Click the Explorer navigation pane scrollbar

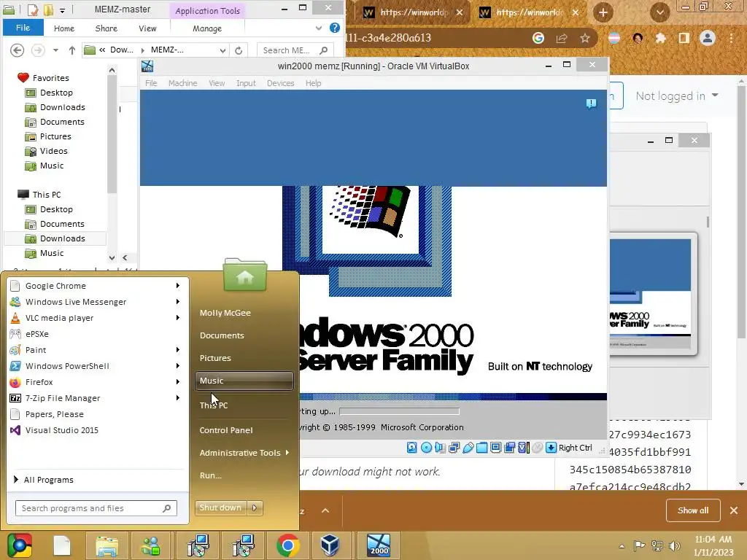(112, 133)
